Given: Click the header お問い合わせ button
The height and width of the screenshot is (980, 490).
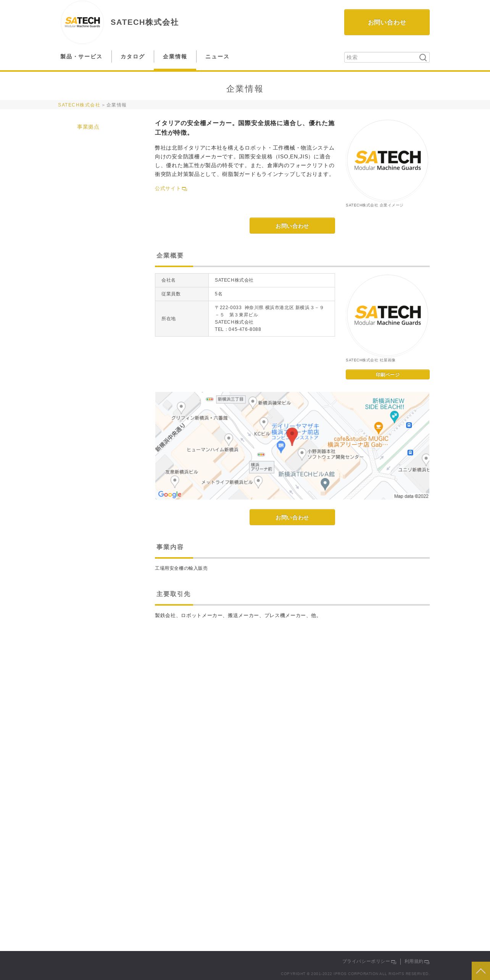Looking at the screenshot, I should 387,22.
